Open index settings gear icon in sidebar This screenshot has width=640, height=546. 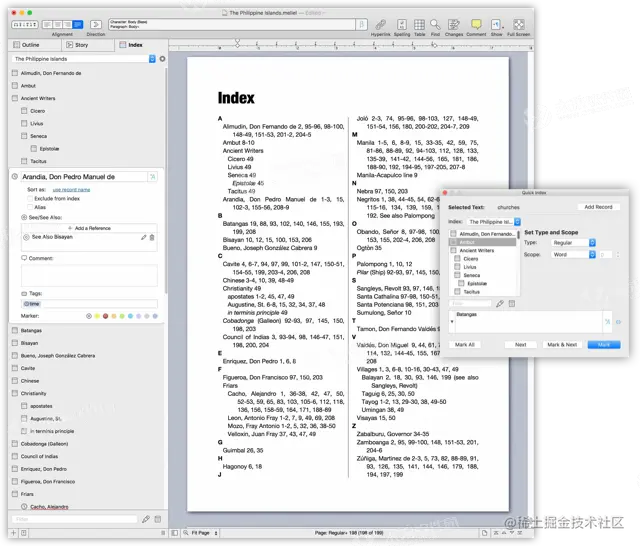point(162,59)
